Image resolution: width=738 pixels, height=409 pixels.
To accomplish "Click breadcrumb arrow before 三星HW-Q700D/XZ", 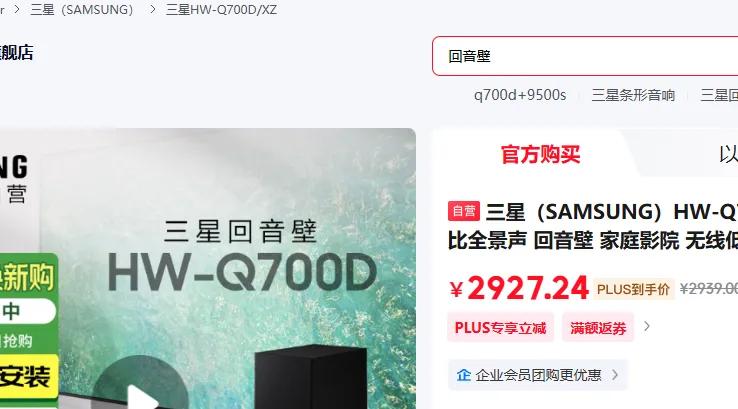I will pos(152,9).
